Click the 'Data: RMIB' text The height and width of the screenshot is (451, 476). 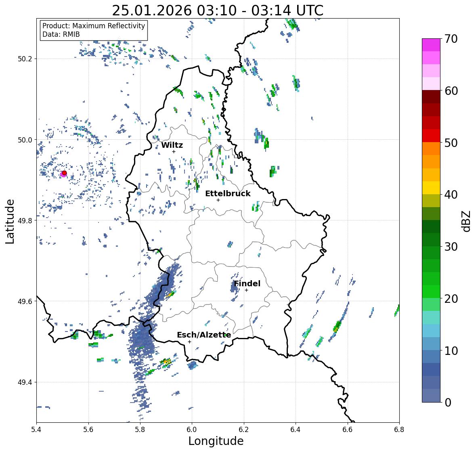[x=61, y=34]
